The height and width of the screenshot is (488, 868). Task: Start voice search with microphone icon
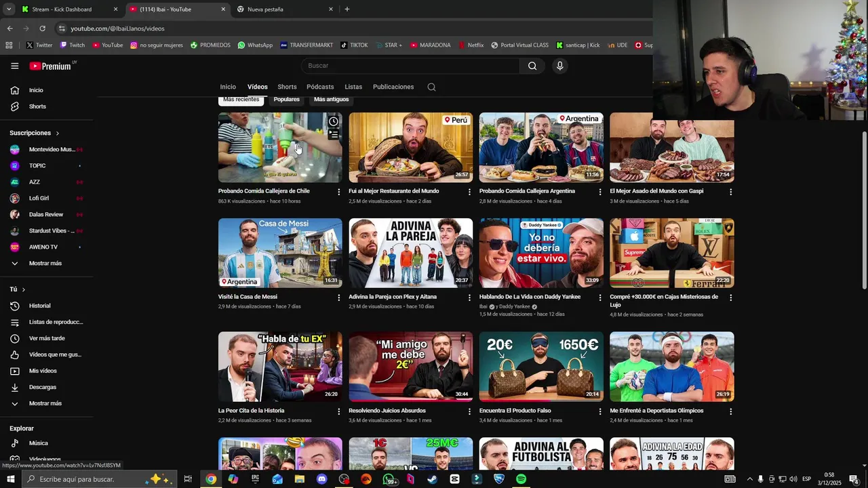[x=559, y=66]
